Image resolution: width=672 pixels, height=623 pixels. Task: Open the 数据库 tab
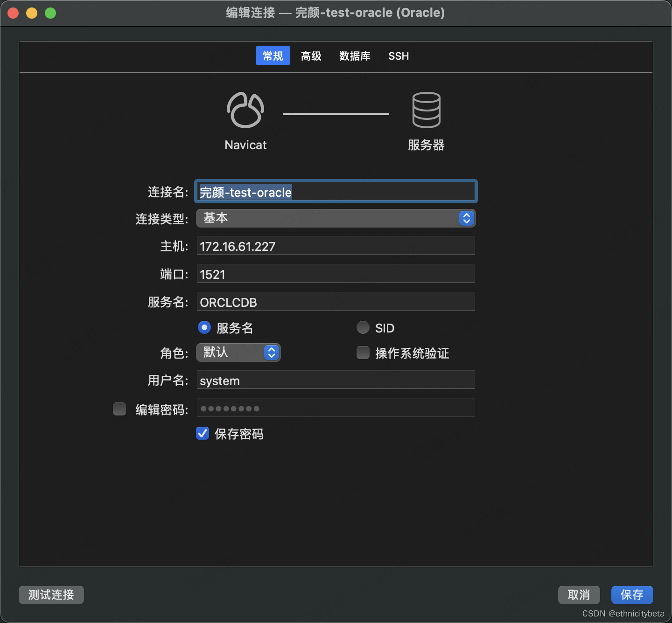tap(355, 55)
